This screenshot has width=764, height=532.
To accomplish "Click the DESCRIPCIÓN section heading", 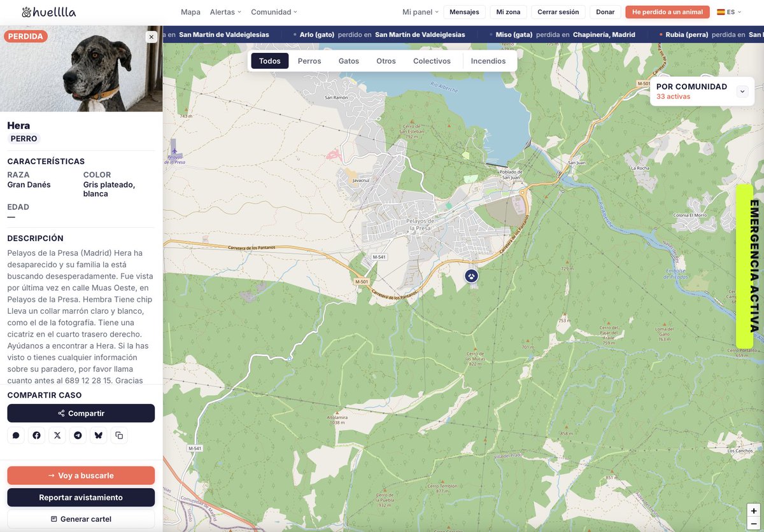I will pyautogui.click(x=35, y=238).
